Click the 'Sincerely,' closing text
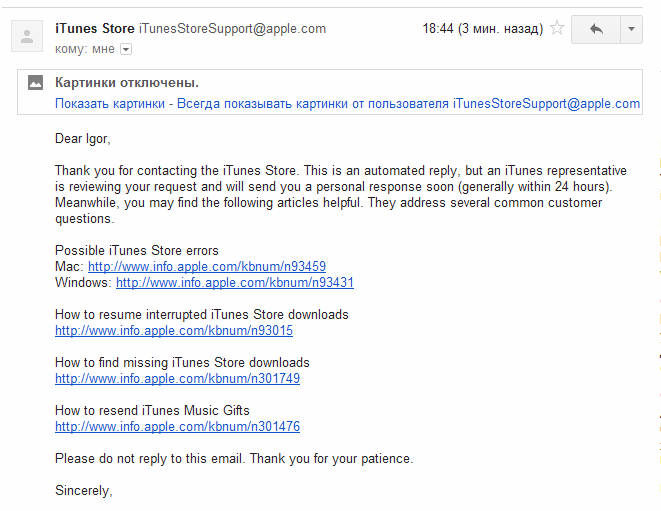 83,491
